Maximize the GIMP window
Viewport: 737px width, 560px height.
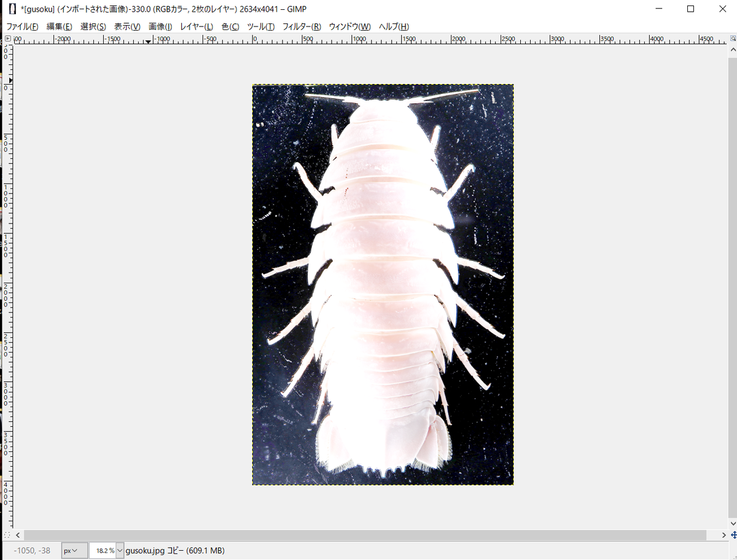click(x=690, y=9)
